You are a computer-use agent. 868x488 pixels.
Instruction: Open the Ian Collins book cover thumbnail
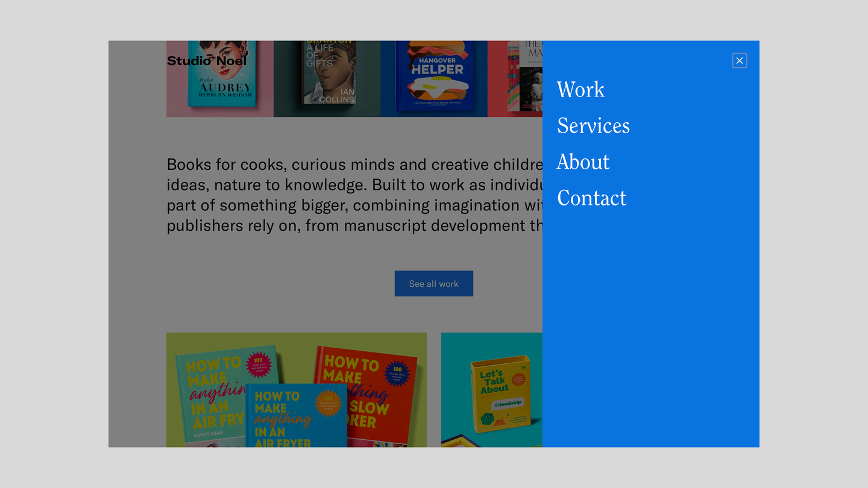click(327, 78)
